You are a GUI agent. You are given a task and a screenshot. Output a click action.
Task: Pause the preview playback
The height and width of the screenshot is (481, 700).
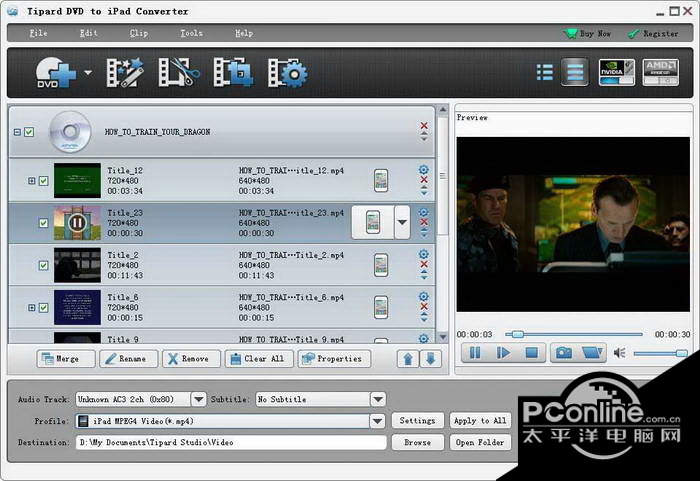coord(475,352)
